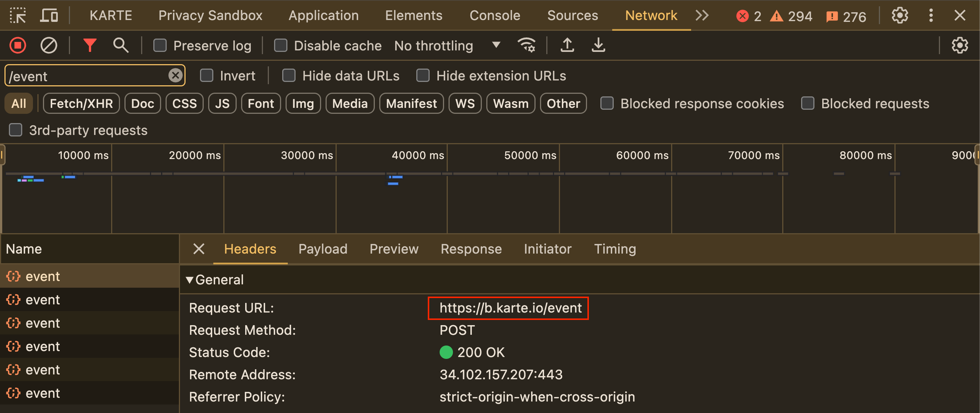This screenshot has width=980, height=413.
Task: Open the Sources tab
Action: tap(573, 16)
